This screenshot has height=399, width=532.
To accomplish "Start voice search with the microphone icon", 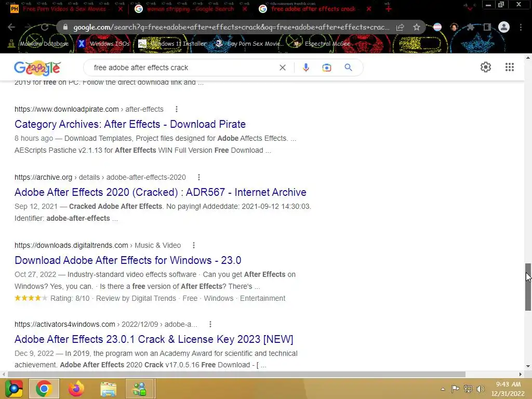I will click(x=305, y=68).
